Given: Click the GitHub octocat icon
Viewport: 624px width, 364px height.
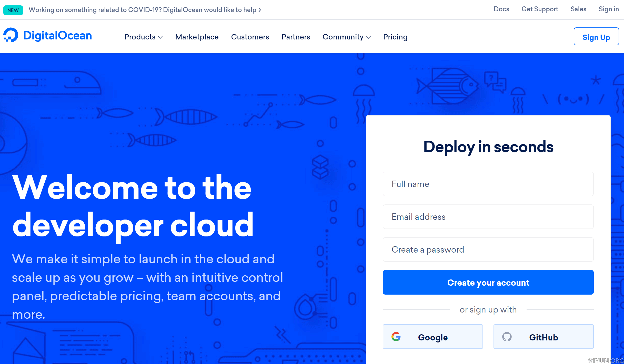Looking at the screenshot, I should pos(507,337).
